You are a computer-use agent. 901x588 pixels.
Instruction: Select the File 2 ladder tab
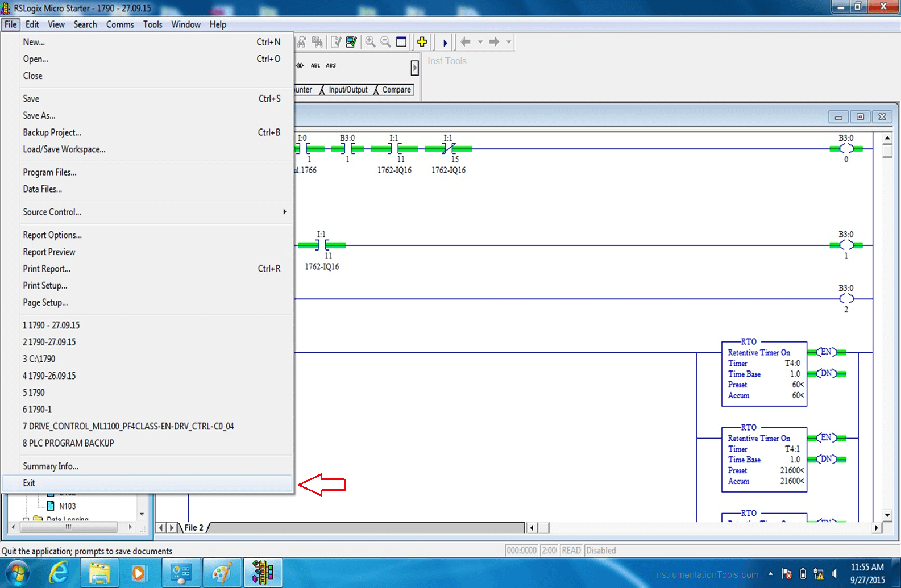point(194,528)
